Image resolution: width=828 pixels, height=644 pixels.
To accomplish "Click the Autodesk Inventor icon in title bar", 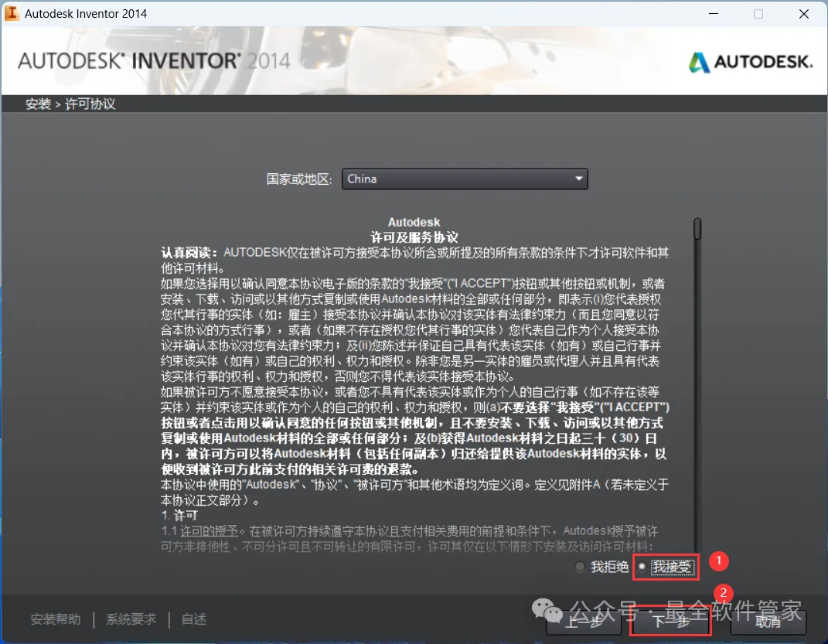I will (12, 13).
